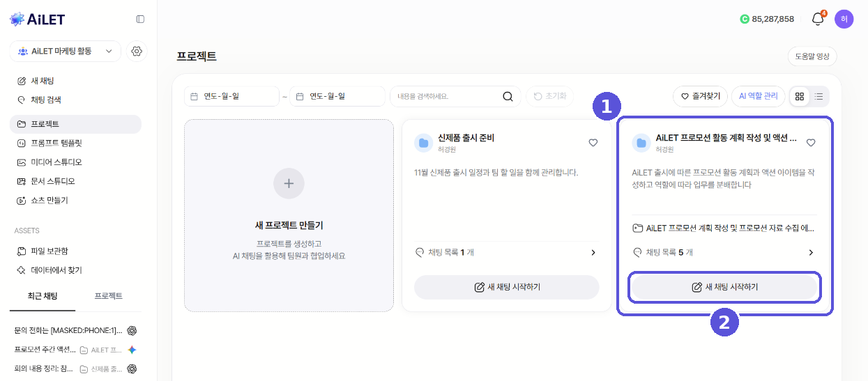Click chevron next to 채팅 목록 5 개
Image resolution: width=868 pixels, height=381 pixels.
click(x=811, y=252)
